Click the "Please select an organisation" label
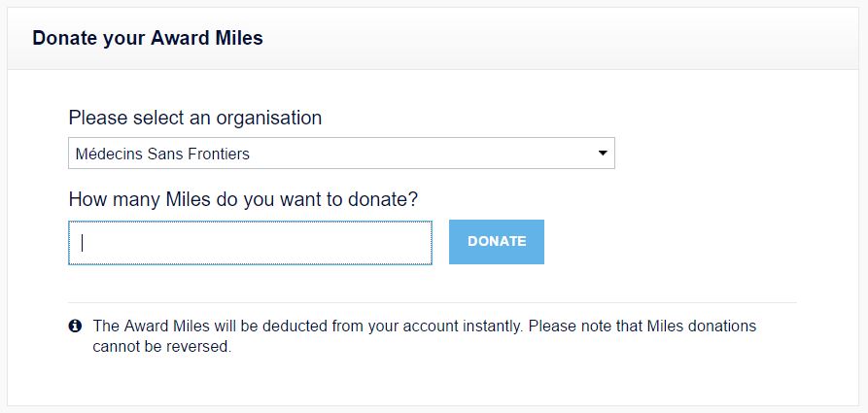This screenshot has width=868, height=413. (195, 118)
